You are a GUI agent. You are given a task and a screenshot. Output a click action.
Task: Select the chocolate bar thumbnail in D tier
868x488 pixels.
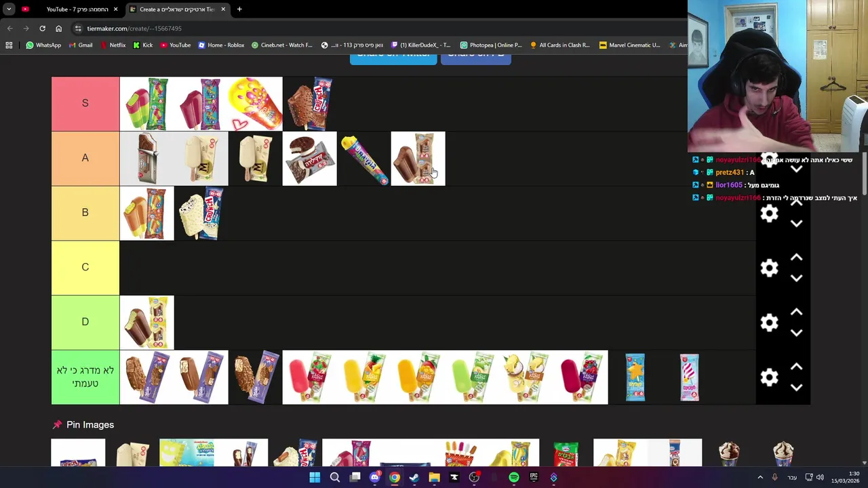click(147, 323)
